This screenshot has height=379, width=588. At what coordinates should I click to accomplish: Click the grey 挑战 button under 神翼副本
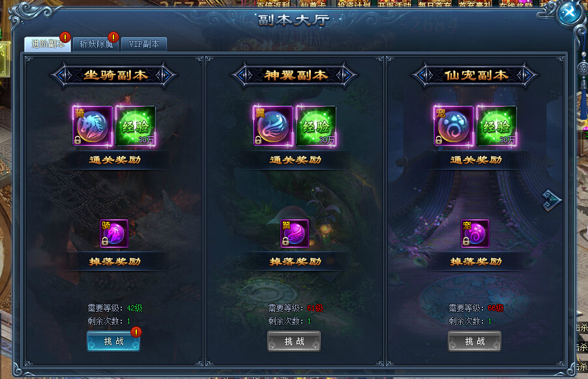click(294, 341)
